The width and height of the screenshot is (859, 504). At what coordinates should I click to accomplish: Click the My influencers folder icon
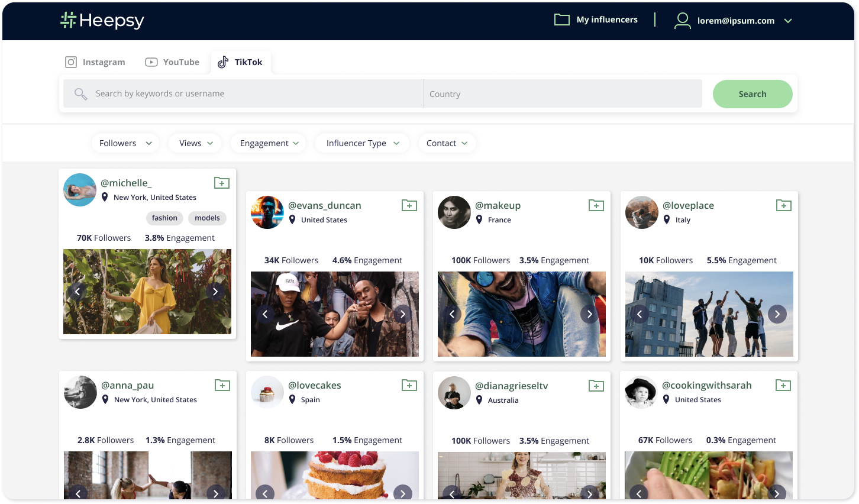[561, 19]
